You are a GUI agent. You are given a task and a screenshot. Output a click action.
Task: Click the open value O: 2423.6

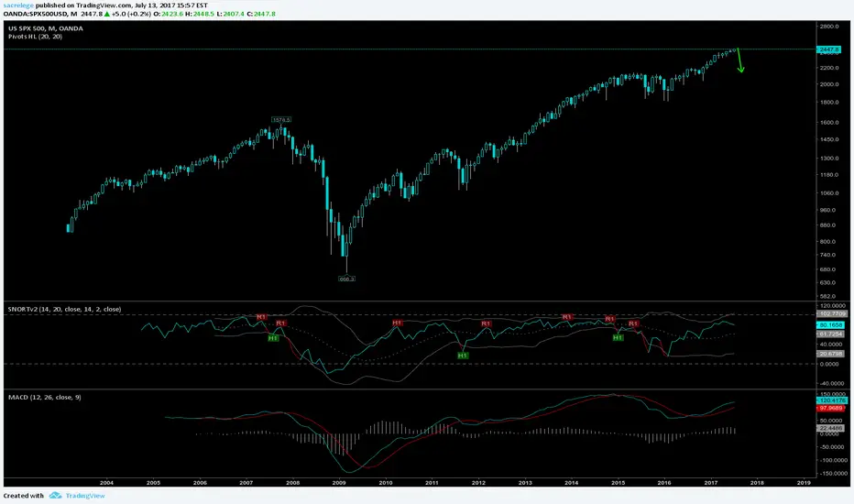[169, 14]
